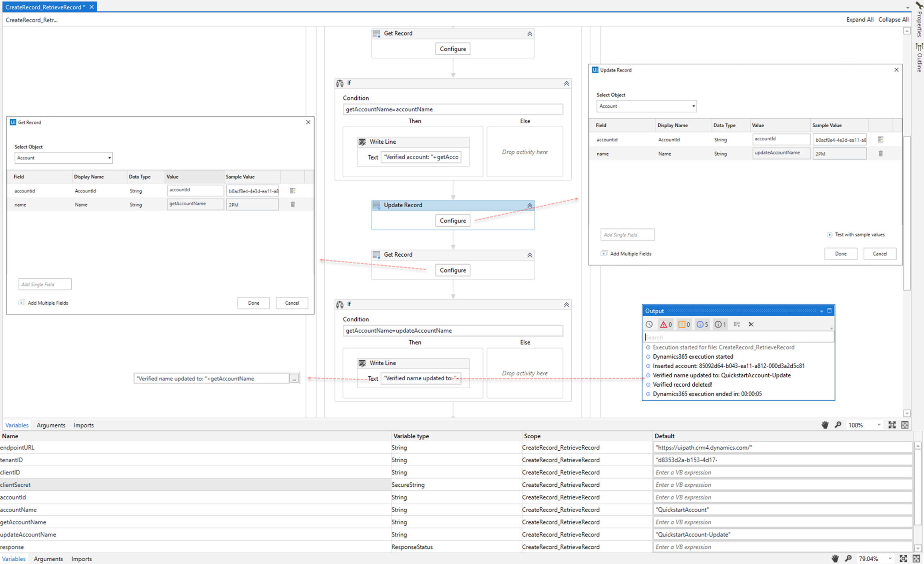The width and height of the screenshot is (924, 564).
Task: Click the Done button in Update Record panel
Action: tap(842, 253)
